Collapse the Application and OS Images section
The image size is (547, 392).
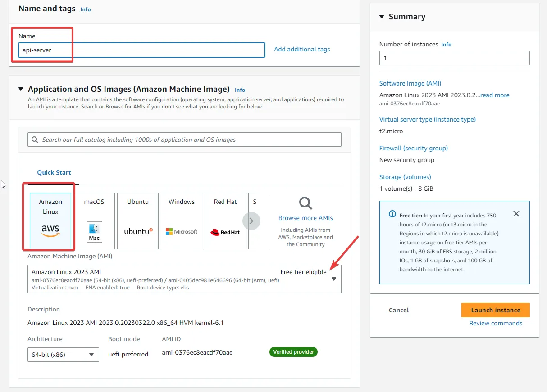pyautogui.click(x=20, y=89)
